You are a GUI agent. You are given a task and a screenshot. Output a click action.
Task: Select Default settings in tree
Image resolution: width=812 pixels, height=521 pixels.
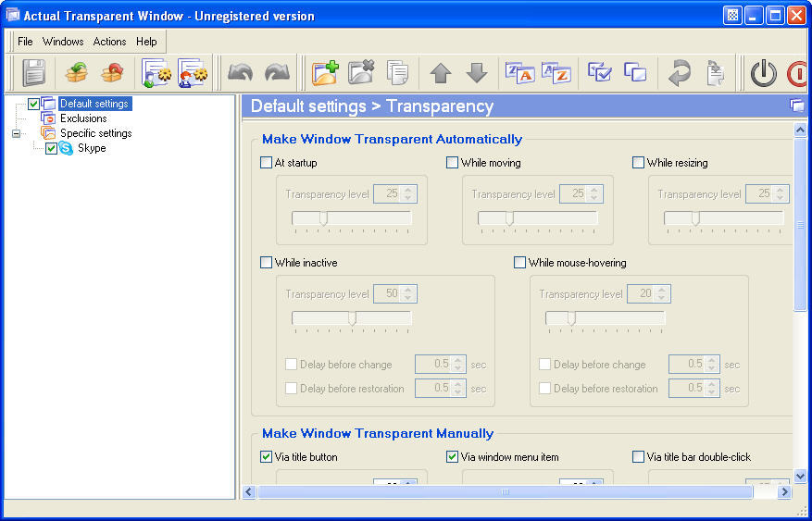tap(94, 104)
